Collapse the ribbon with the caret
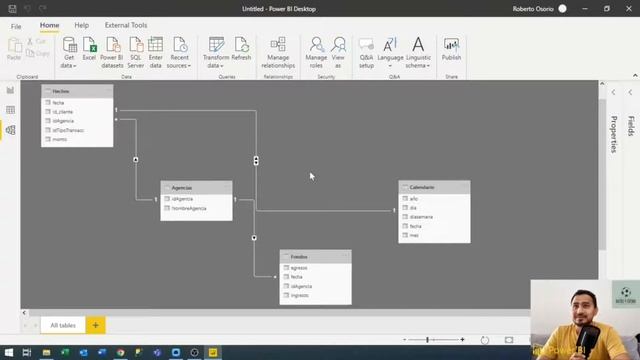Image resolution: width=640 pixels, height=360 pixels. [x=635, y=76]
